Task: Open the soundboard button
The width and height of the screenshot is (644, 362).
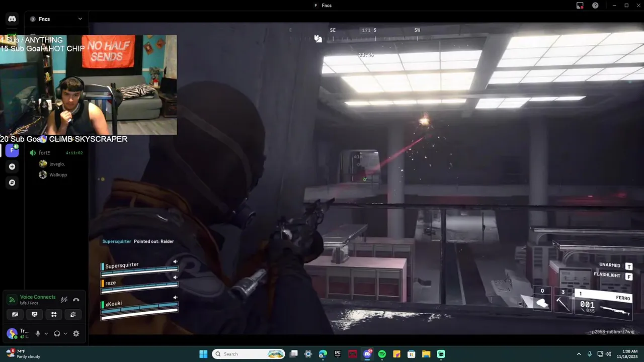Action: tap(73, 314)
